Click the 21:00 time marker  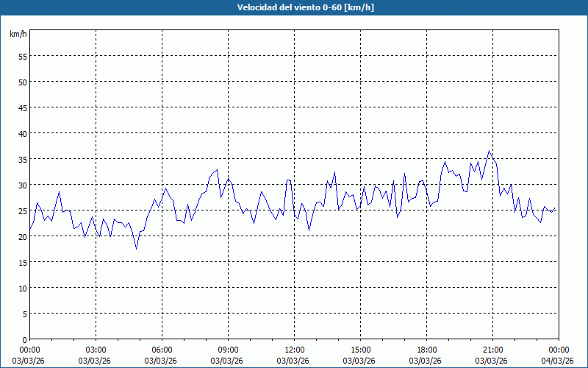click(493, 350)
